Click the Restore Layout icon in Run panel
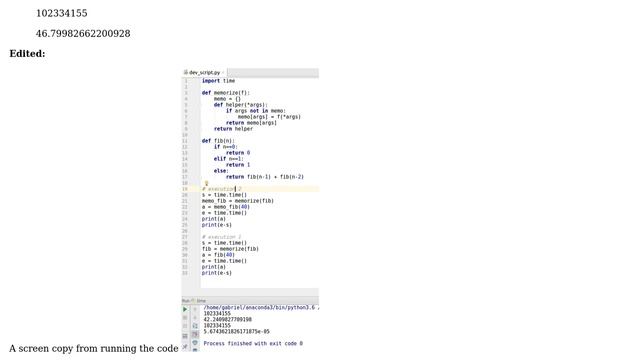The image size is (640, 360). 185,336
